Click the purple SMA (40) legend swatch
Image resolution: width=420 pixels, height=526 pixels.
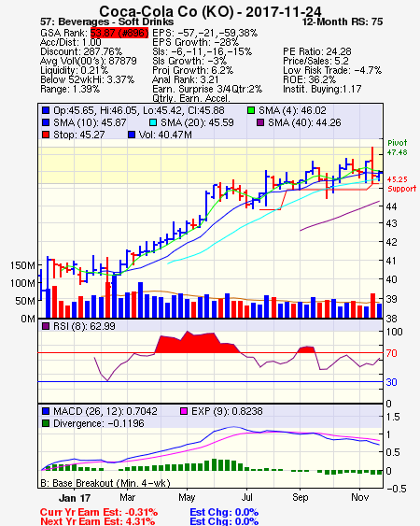(x=260, y=122)
